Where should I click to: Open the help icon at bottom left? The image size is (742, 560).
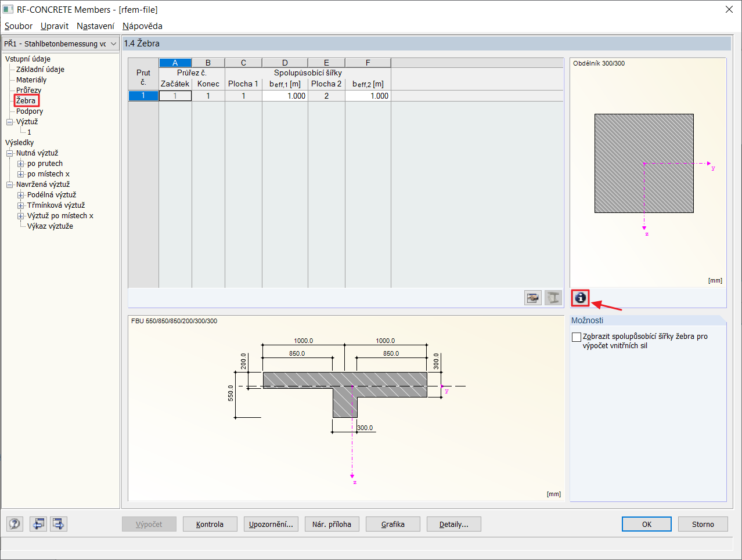(15, 524)
